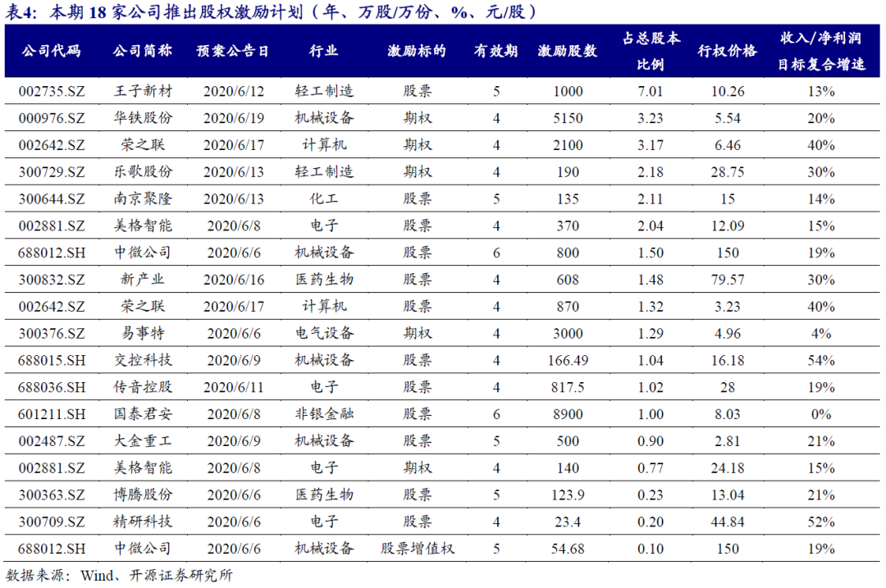Click company name 交控科技
The image size is (886, 588).
point(143,360)
